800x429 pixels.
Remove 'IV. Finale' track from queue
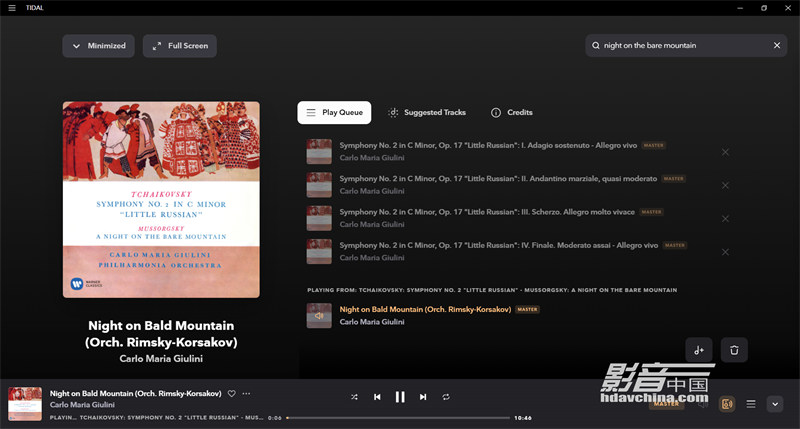[725, 252]
